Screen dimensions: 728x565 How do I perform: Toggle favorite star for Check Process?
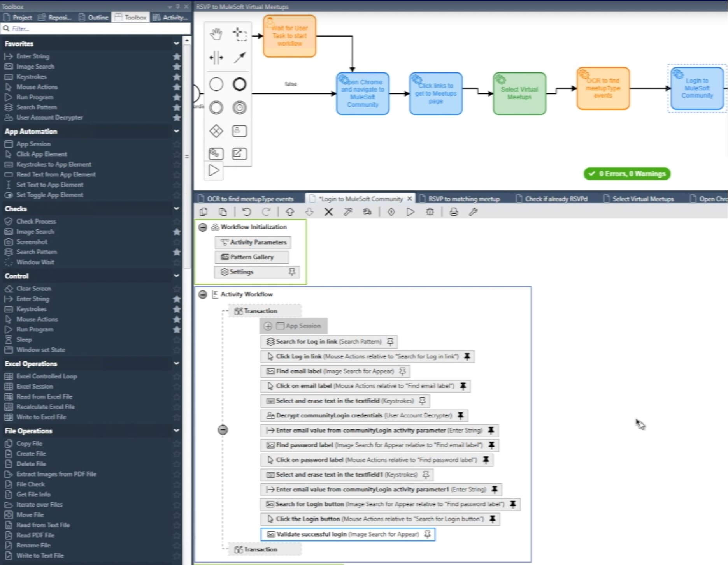click(177, 221)
